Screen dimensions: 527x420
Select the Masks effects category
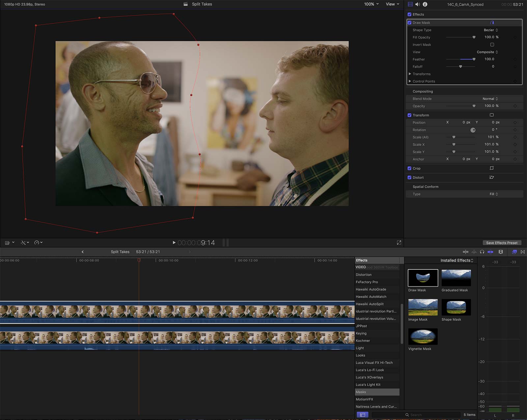[377, 392]
